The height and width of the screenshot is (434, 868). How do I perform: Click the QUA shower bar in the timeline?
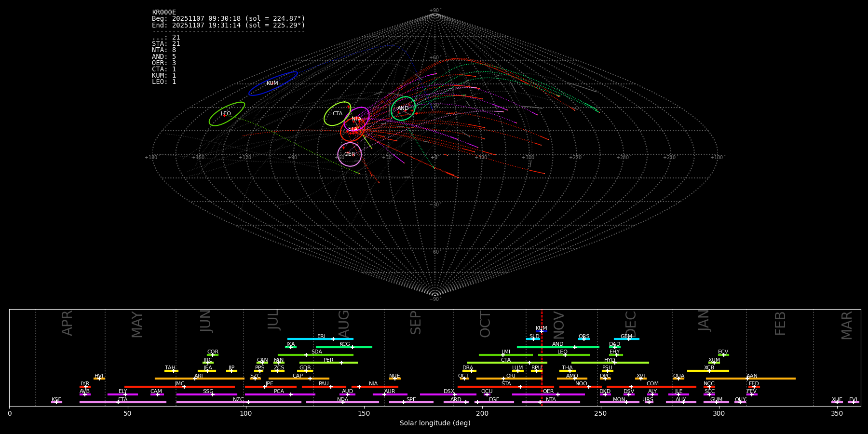coord(678,379)
